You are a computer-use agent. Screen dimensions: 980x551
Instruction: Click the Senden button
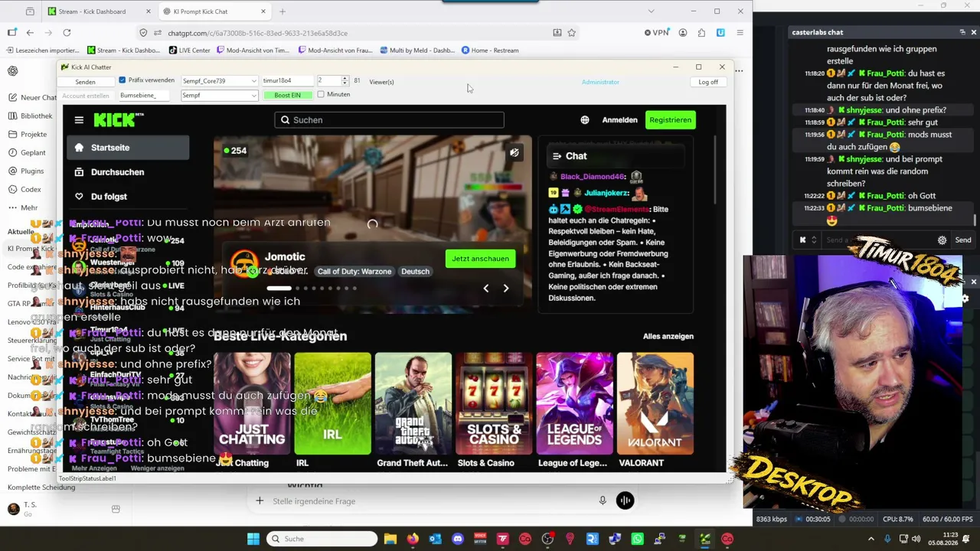tap(86, 81)
